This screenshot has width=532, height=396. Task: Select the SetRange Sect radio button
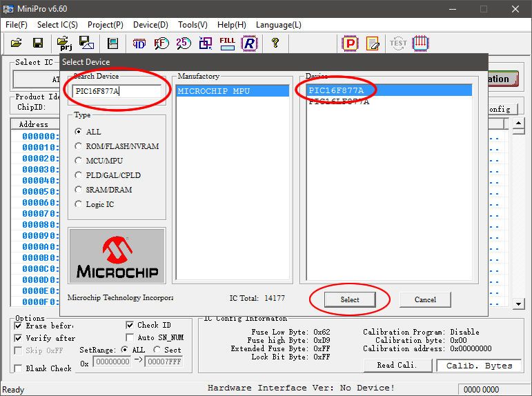pos(157,350)
